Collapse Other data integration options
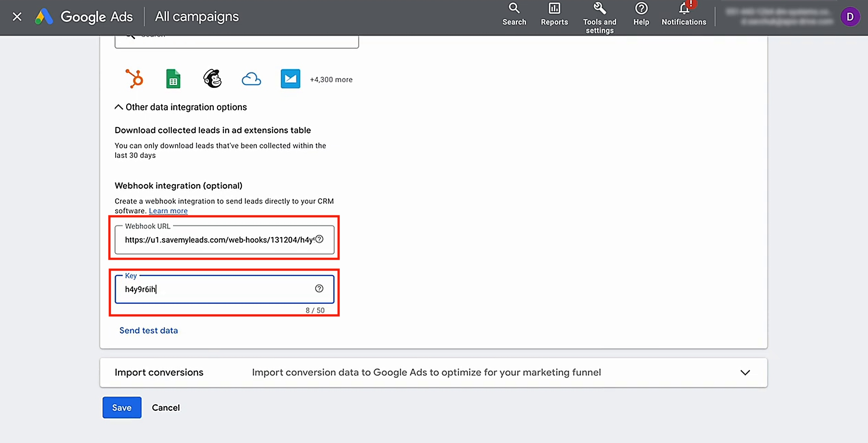This screenshot has height=443, width=868. 181,107
